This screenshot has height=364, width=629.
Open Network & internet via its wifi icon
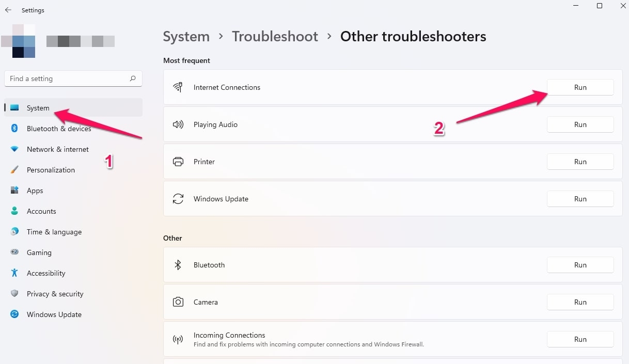coord(15,149)
